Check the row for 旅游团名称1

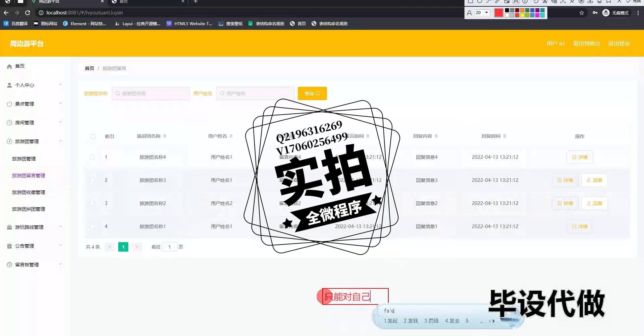tap(92, 226)
